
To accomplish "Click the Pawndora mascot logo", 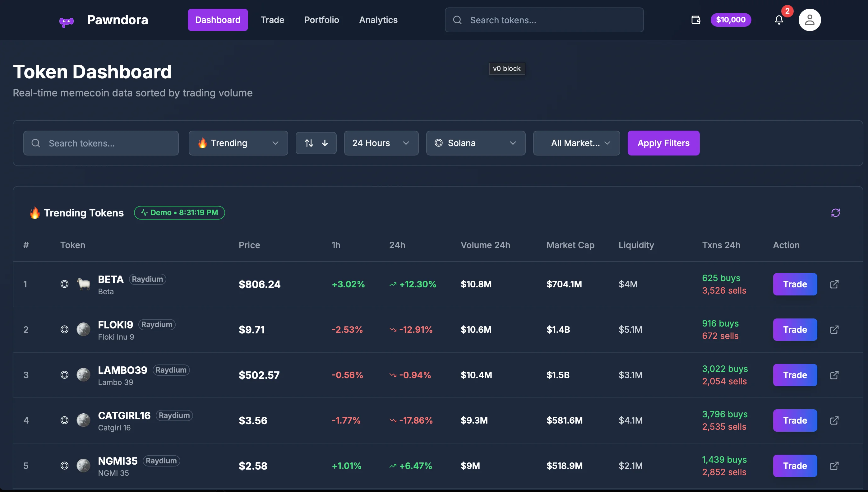I will pyautogui.click(x=66, y=20).
